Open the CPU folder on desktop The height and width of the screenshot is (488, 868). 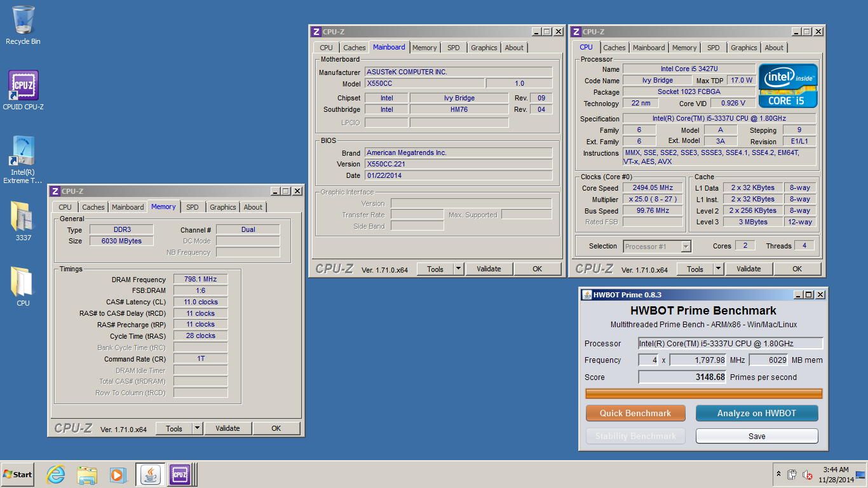click(x=23, y=287)
